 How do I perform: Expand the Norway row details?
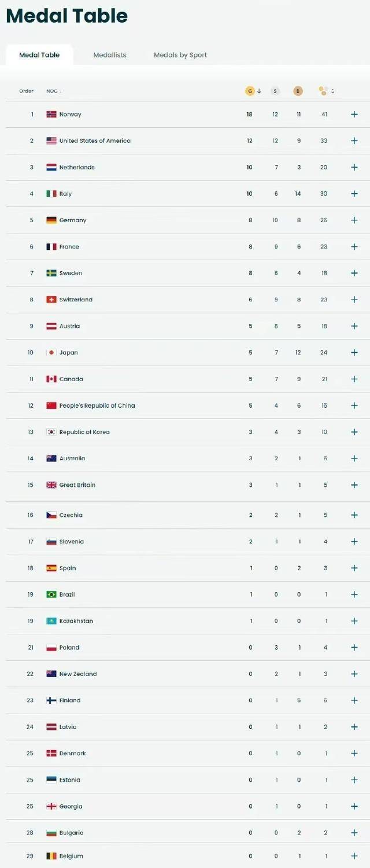point(354,114)
